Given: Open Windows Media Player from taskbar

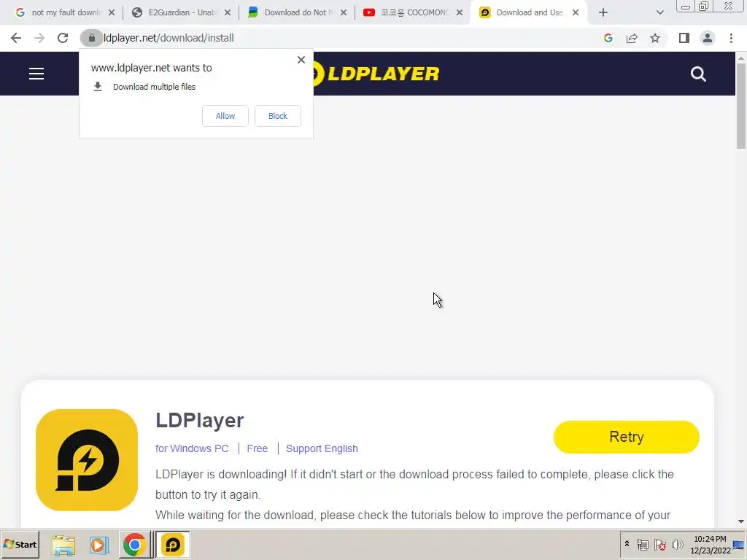Looking at the screenshot, I should point(99,545).
